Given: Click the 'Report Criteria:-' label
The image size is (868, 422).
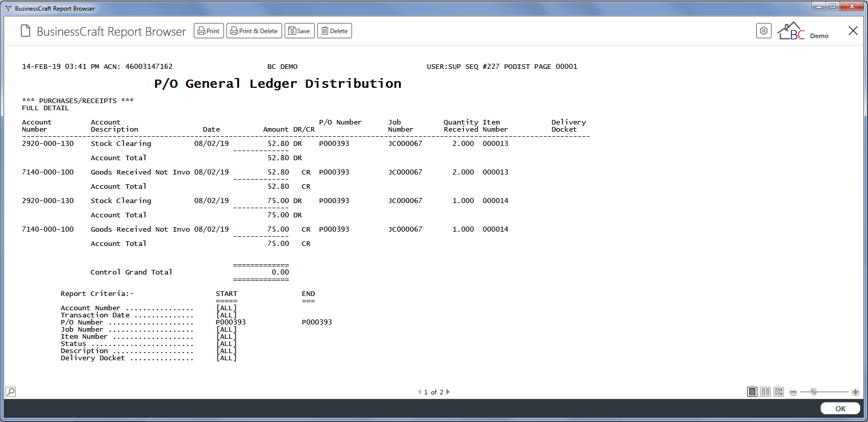Looking at the screenshot, I should [97, 294].
